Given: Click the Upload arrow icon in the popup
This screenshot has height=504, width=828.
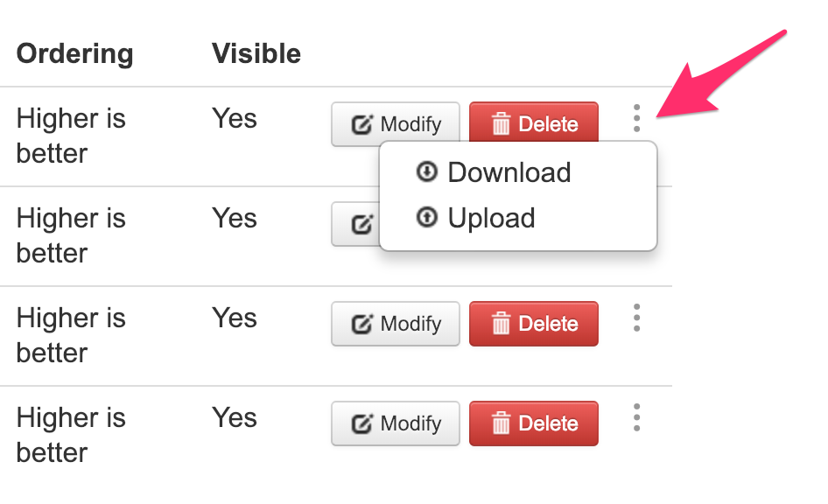Looking at the screenshot, I should click(x=427, y=217).
